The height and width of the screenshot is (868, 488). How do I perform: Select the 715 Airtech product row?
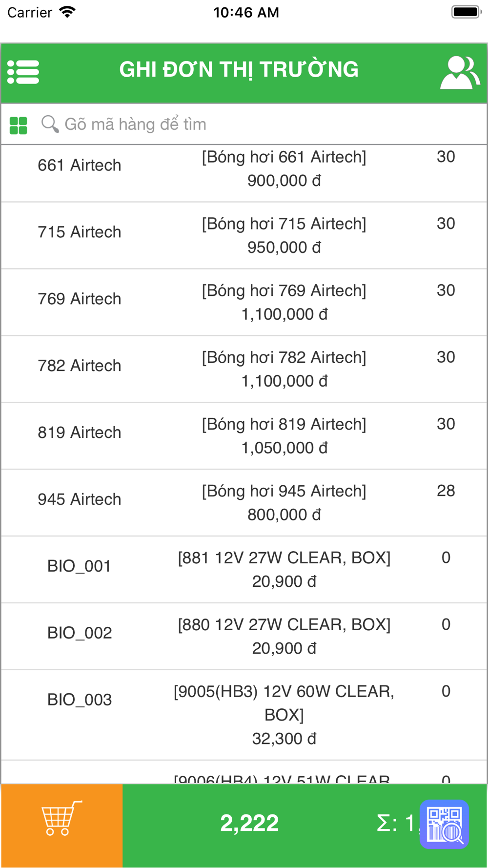(244, 235)
